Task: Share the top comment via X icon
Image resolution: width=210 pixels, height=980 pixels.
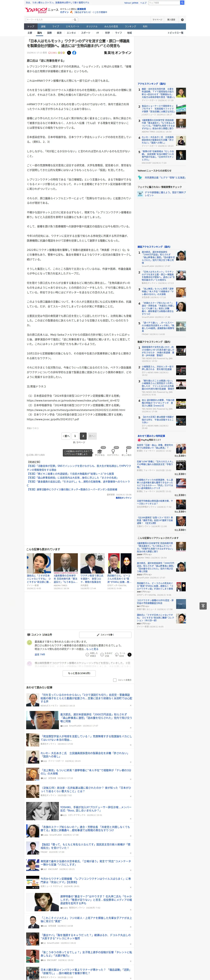Action: (x=130, y=655)
